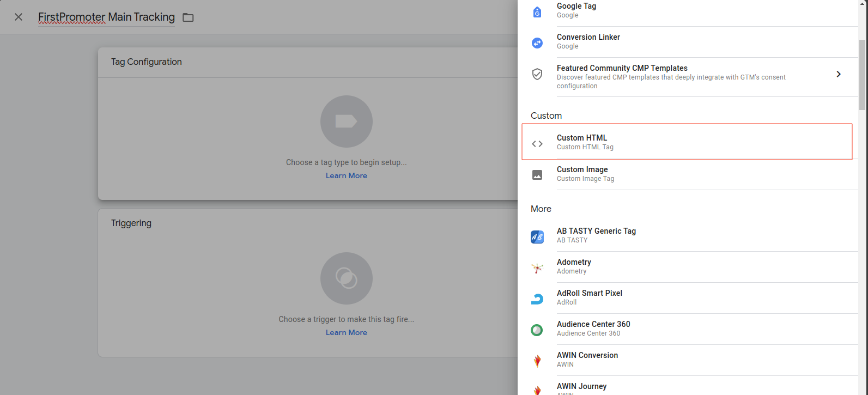Click Triggering card heading
The image size is (868, 395).
pyautogui.click(x=131, y=223)
